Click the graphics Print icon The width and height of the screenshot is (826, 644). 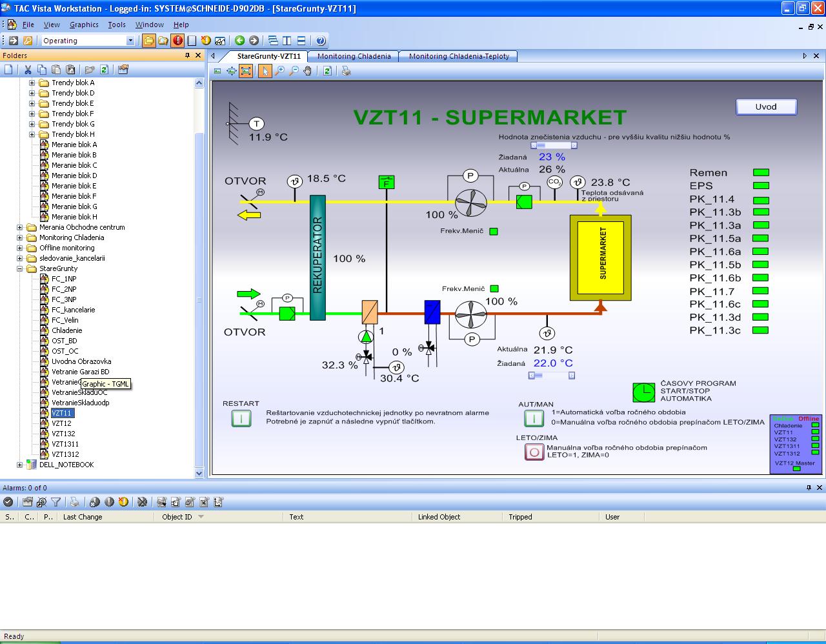click(347, 71)
